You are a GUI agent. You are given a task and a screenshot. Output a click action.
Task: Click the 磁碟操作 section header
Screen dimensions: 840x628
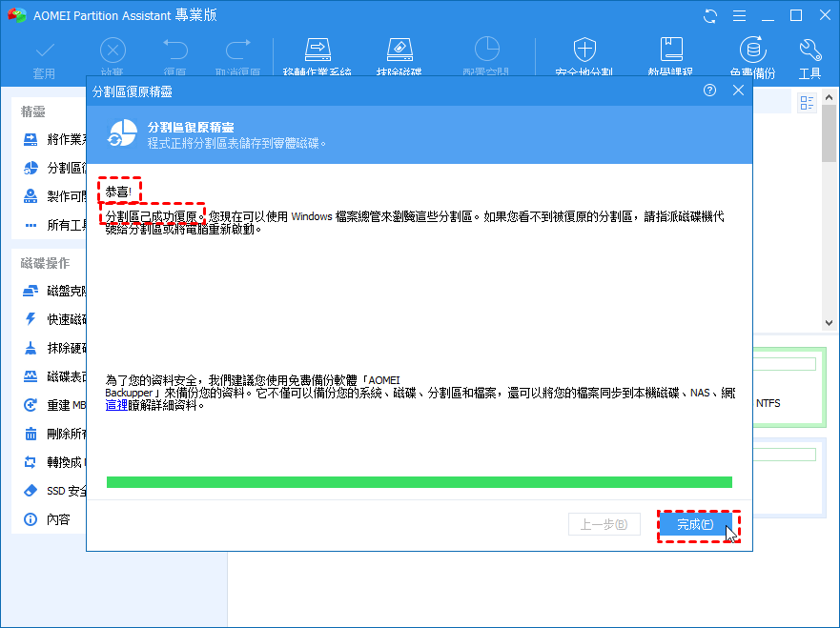click(x=45, y=263)
